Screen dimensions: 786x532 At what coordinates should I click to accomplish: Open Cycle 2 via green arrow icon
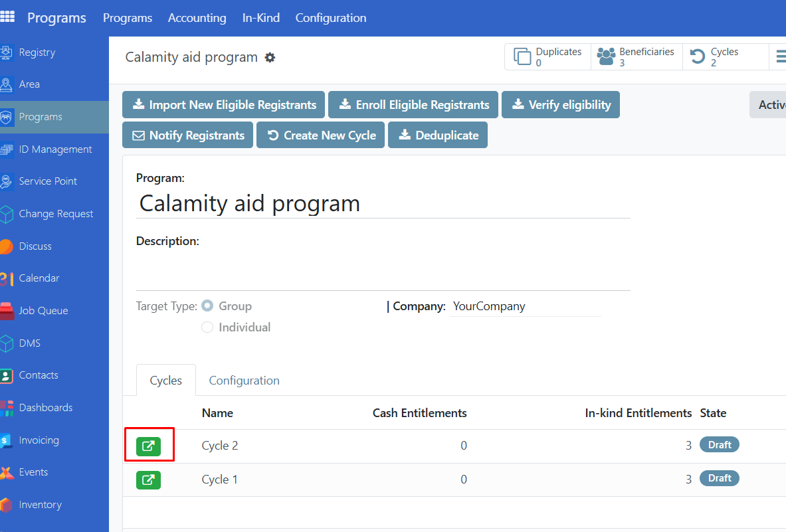pyautogui.click(x=148, y=446)
